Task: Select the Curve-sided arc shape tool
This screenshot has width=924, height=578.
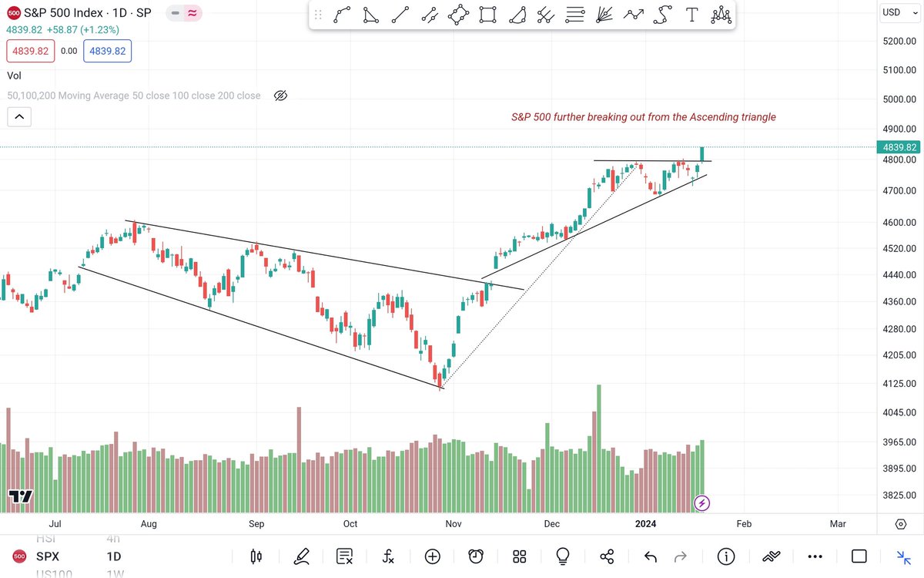Action: pos(518,15)
